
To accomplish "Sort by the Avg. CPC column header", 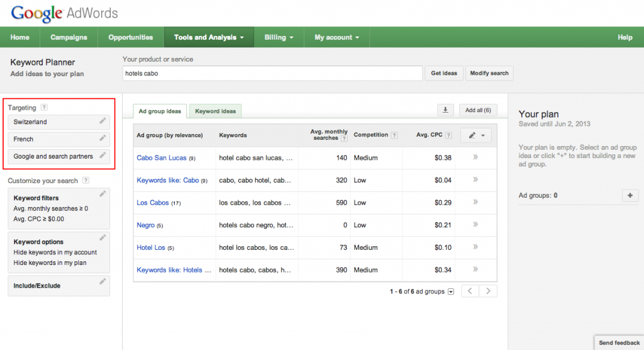I will point(429,135).
